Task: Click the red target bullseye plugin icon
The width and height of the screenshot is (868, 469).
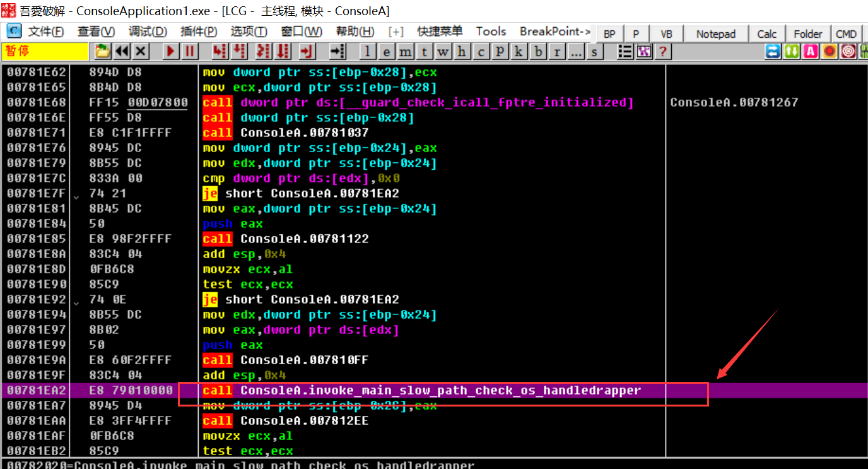Action: click(848, 51)
